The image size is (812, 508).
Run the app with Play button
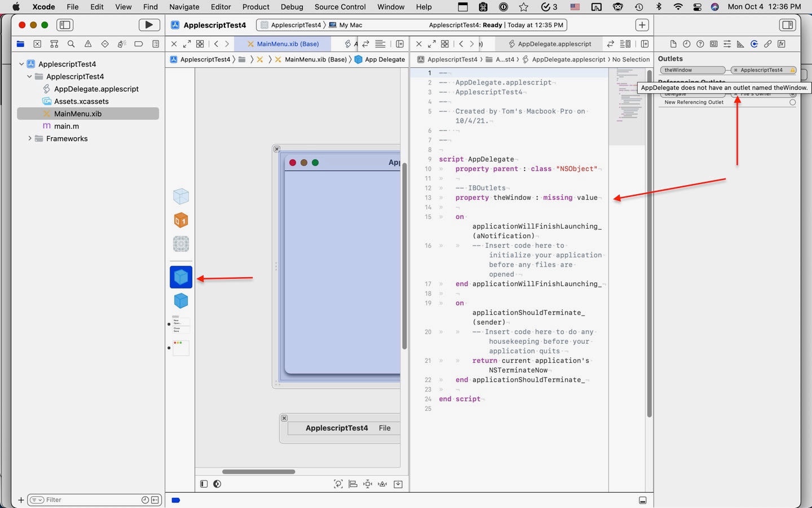click(149, 25)
